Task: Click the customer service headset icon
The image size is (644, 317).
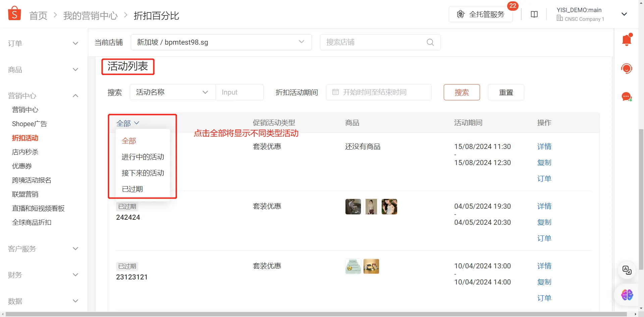Action: [627, 68]
